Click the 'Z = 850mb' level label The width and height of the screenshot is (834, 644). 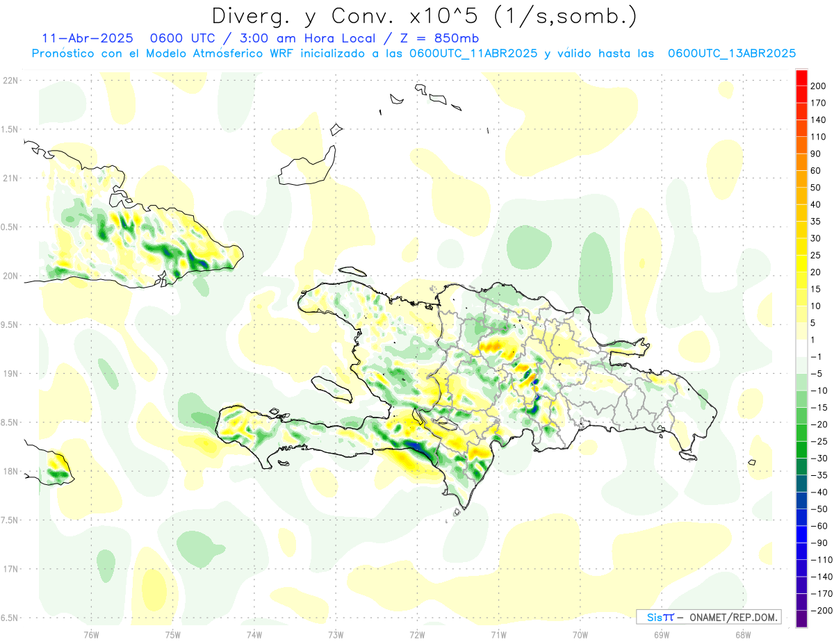(441, 38)
